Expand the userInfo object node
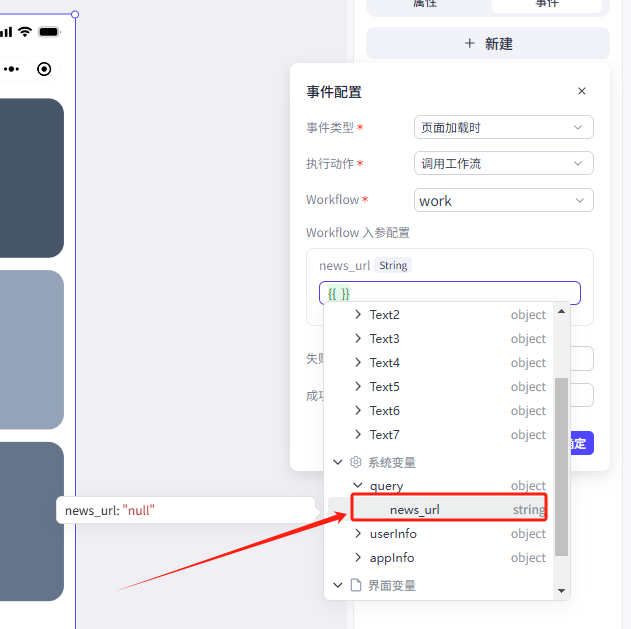 [x=359, y=534]
